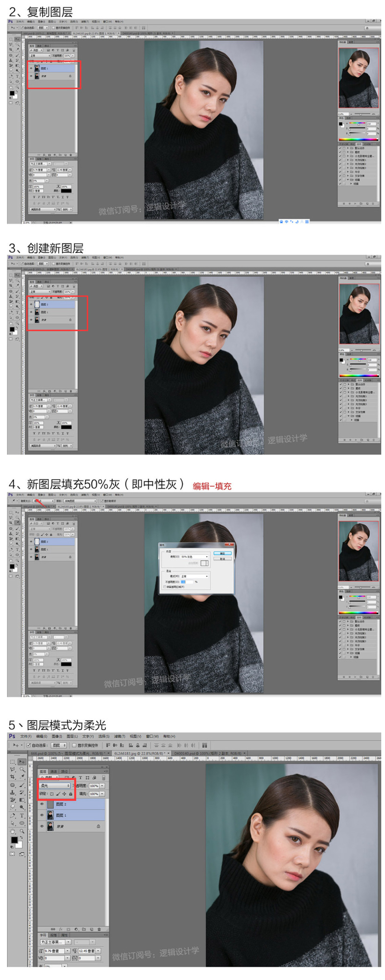Toggle lock transparent pixels icon in step 5
This screenshot has height=980, width=385.
[51, 794]
